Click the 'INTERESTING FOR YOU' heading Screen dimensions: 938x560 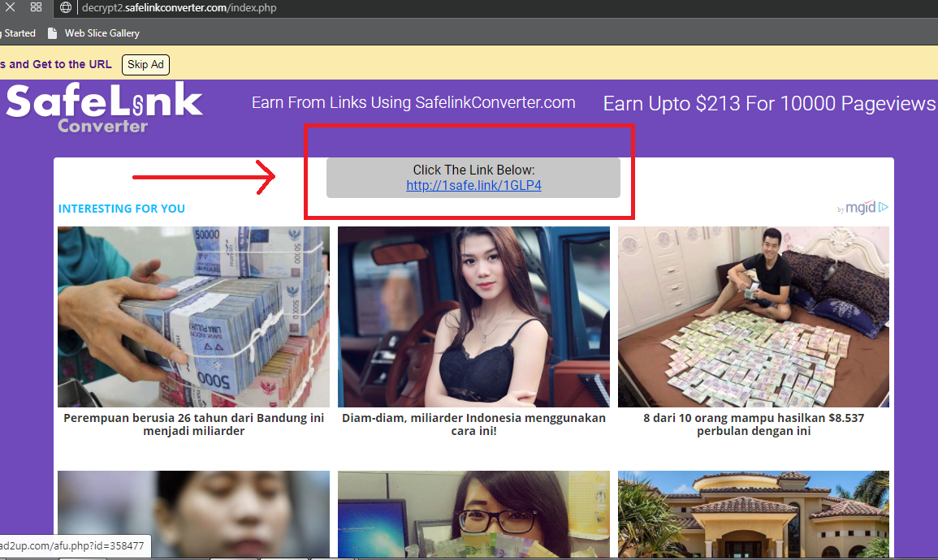[x=122, y=209]
